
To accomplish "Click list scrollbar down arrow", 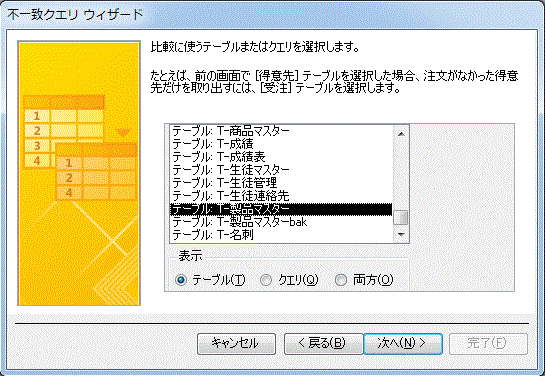I will [x=401, y=235].
